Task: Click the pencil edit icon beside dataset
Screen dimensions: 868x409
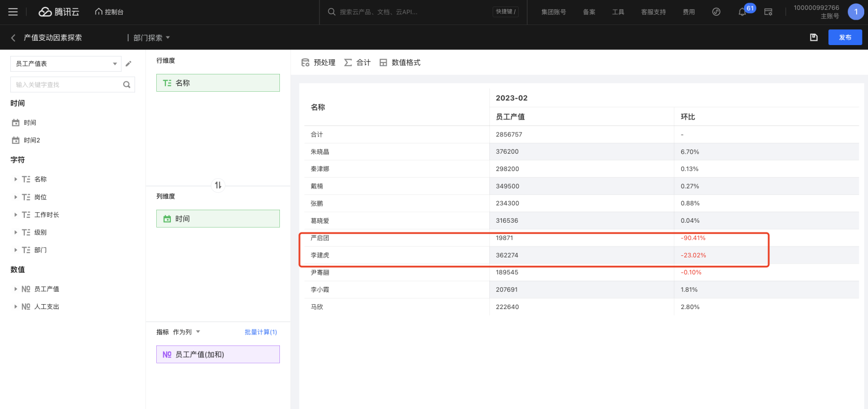Action: point(129,64)
